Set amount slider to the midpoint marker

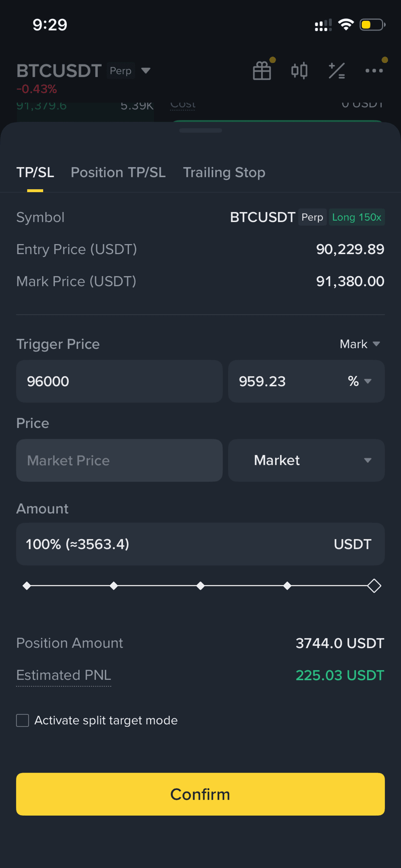200,586
